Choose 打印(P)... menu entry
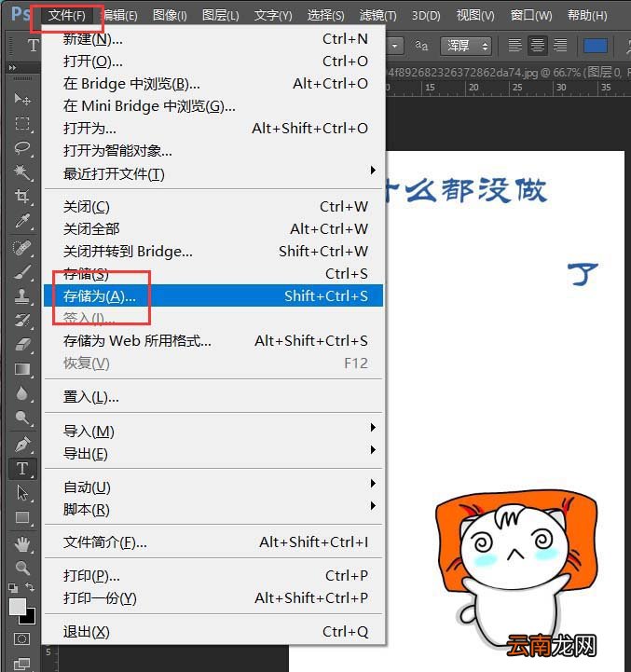 click(x=213, y=576)
